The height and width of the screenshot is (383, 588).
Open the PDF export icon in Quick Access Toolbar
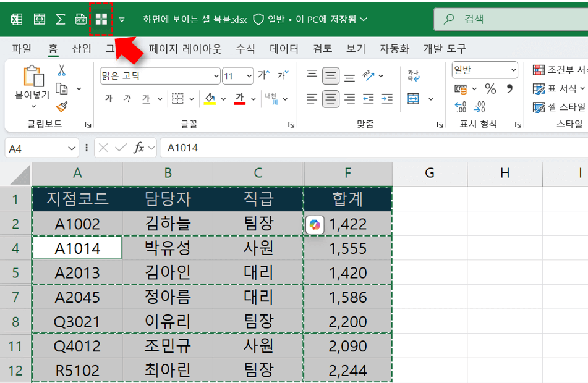point(81,19)
